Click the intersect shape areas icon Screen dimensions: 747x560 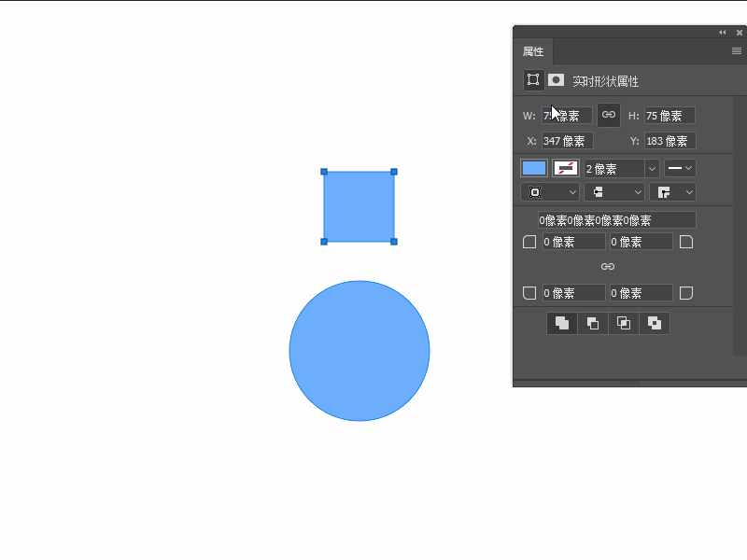click(624, 323)
